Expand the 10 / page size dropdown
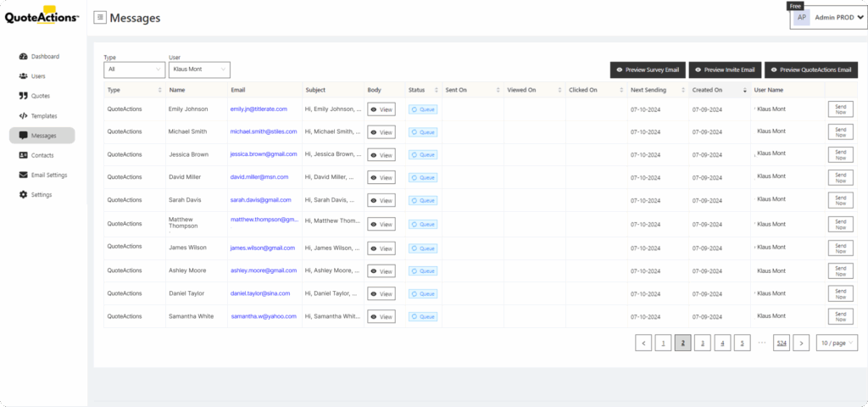868x407 pixels. (x=837, y=343)
